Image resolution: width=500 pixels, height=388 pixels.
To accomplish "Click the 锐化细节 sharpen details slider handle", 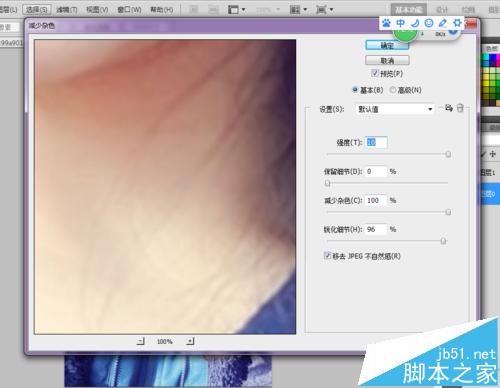I will (x=443, y=241).
